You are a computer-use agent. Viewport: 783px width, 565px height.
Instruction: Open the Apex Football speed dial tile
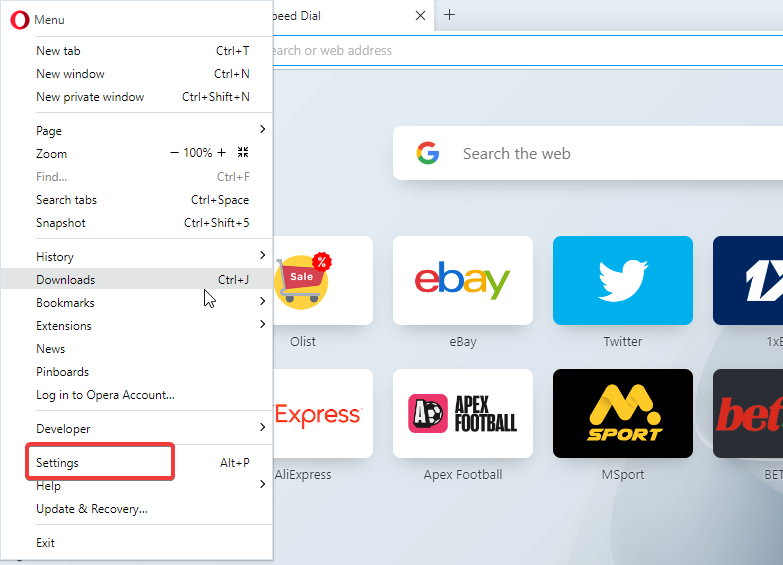coord(463,413)
